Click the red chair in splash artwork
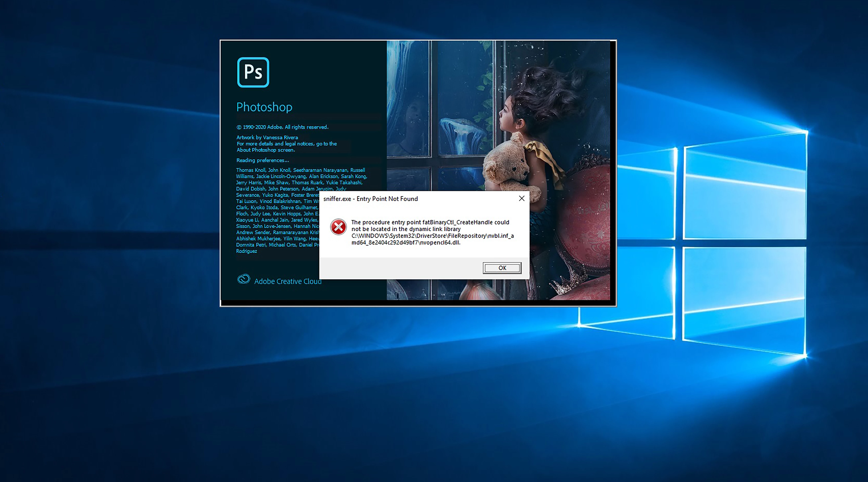Screen dimensions: 868x482 click(x=586, y=216)
